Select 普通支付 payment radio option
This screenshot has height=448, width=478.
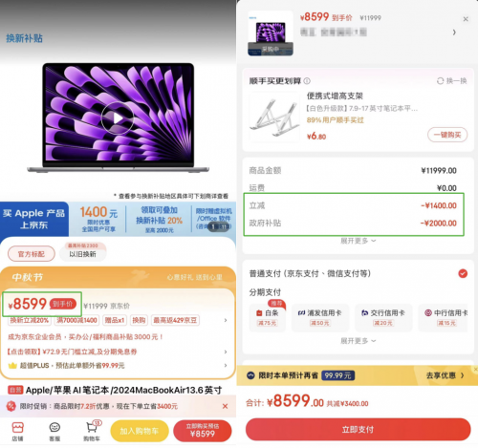(463, 273)
